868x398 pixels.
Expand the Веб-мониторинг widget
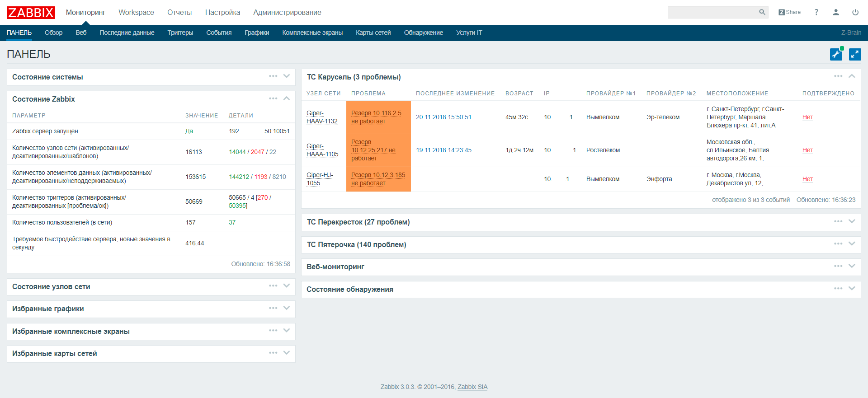tap(852, 266)
